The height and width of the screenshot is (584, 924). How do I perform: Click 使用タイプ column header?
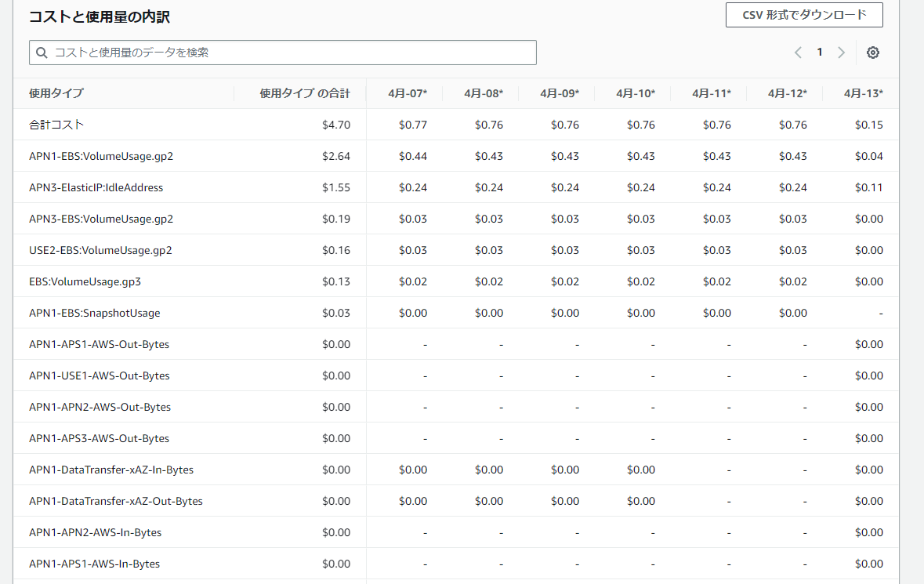coord(56,93)
